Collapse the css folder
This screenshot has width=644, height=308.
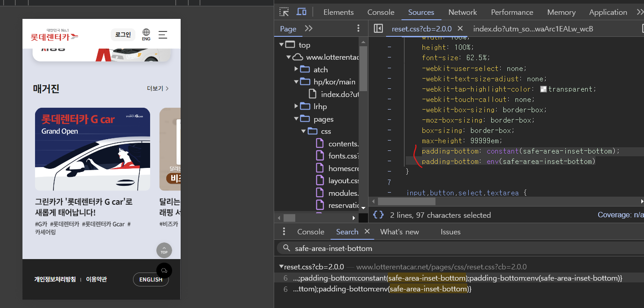click(303, 131)
